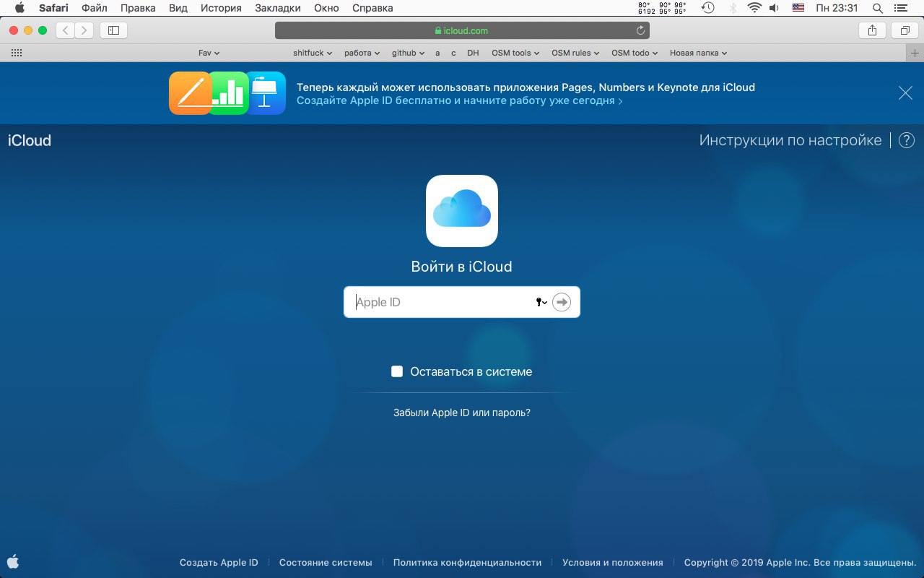Open "Условия и положения" footer link
The height and width of the screenshot is (578, 924).
tap(613, 562)
